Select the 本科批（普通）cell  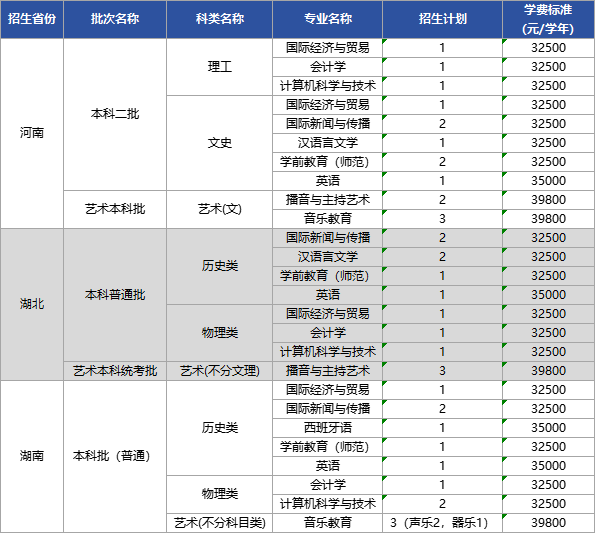pyautogui.click(x=115, y=456)
